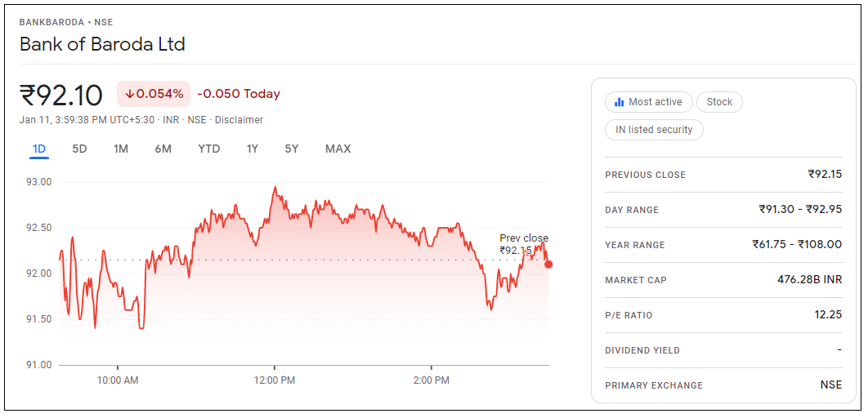Click the IN listed security chip
Viewport: 868px width, 418px height.
pos(654,130)
